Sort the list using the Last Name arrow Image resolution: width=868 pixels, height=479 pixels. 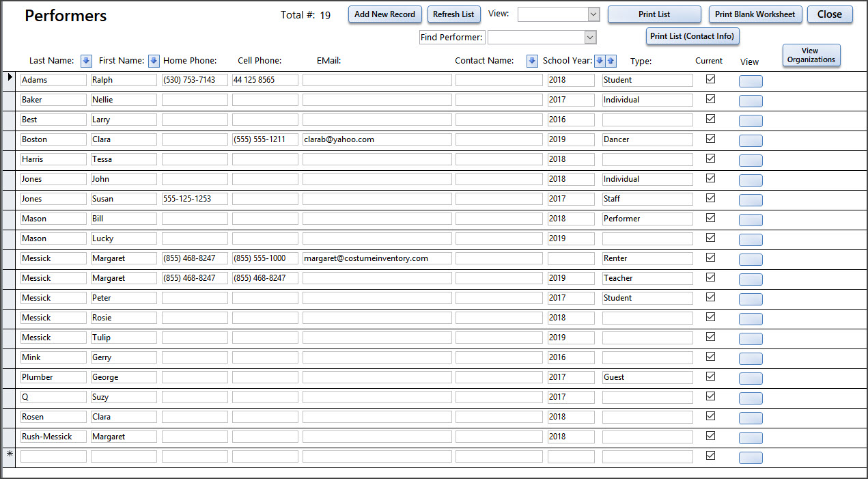tap(86, 61)
